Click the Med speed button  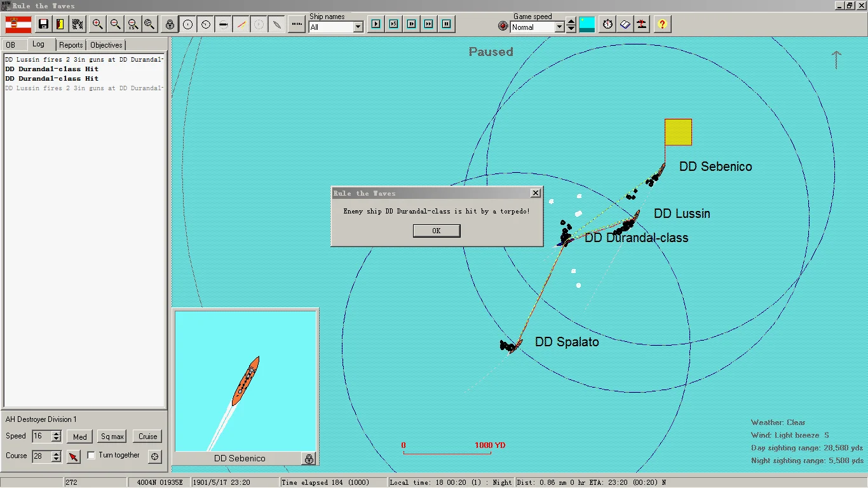pyautogui.click(x=80, y=437)
